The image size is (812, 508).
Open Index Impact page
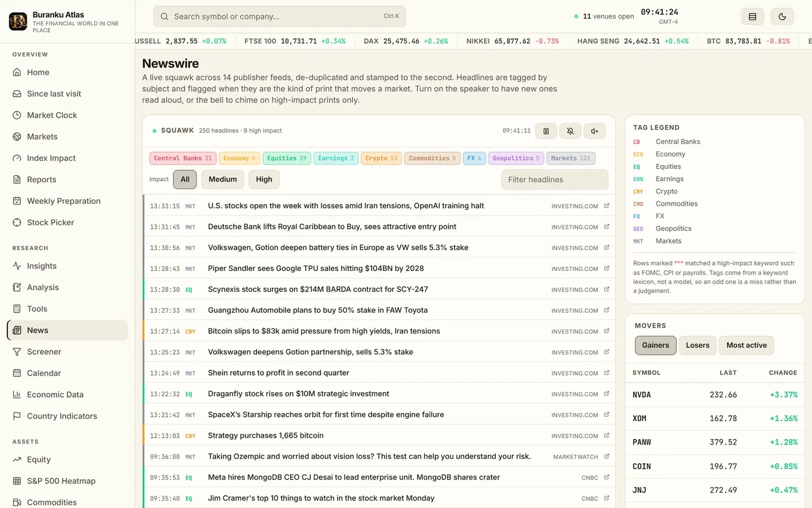67,158
